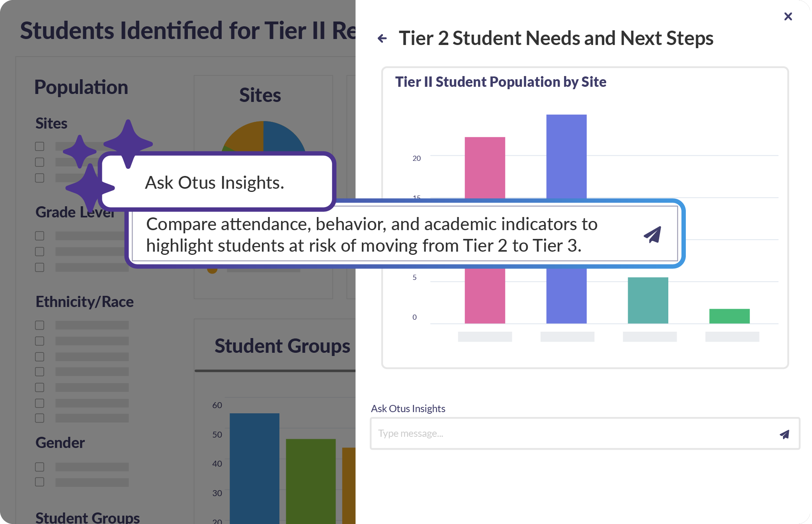
Task: Click the green bar in population chart
Action: point(729,316)
